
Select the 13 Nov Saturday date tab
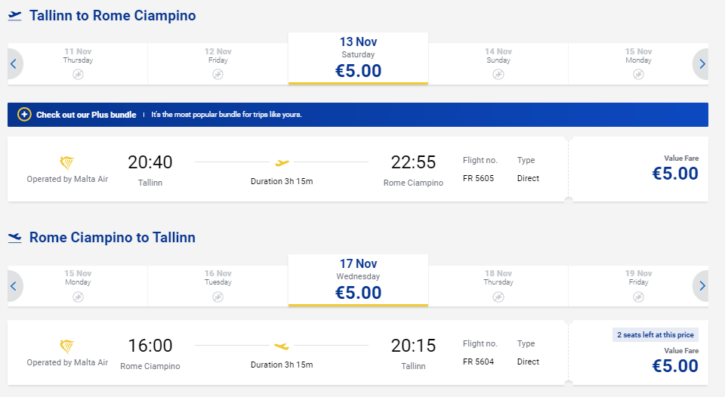[358, 59]
